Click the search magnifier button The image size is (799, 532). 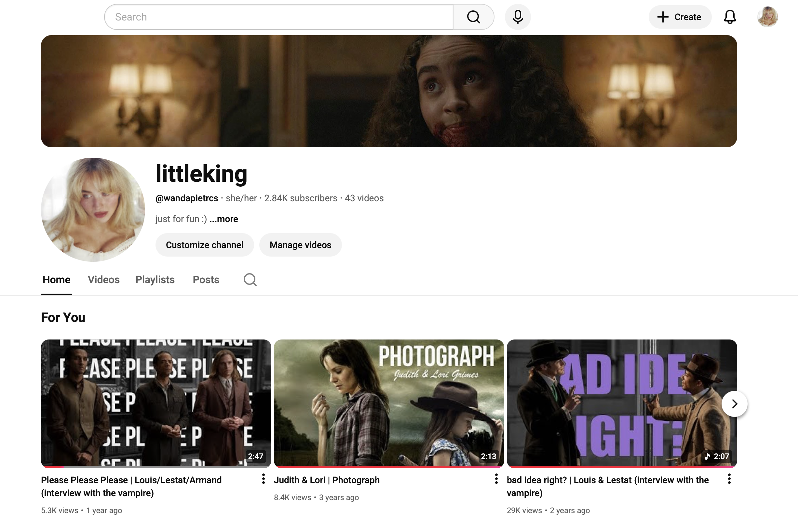[473, 17]
